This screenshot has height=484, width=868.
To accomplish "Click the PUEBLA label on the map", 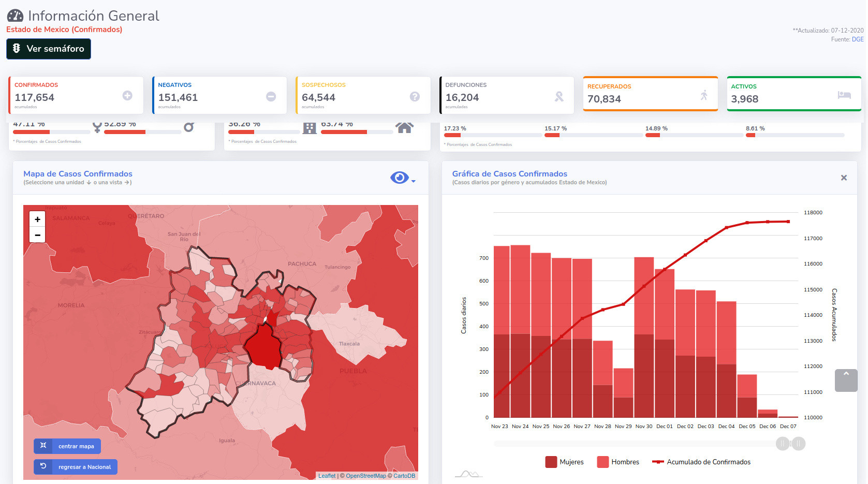I will (x=353, y=371).
